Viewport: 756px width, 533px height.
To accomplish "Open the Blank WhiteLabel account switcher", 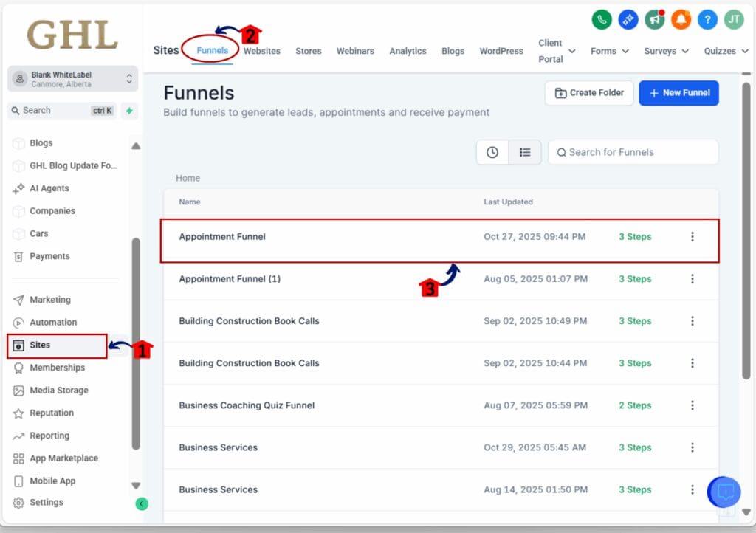I will pyautogui.click(x=72, y=79).
